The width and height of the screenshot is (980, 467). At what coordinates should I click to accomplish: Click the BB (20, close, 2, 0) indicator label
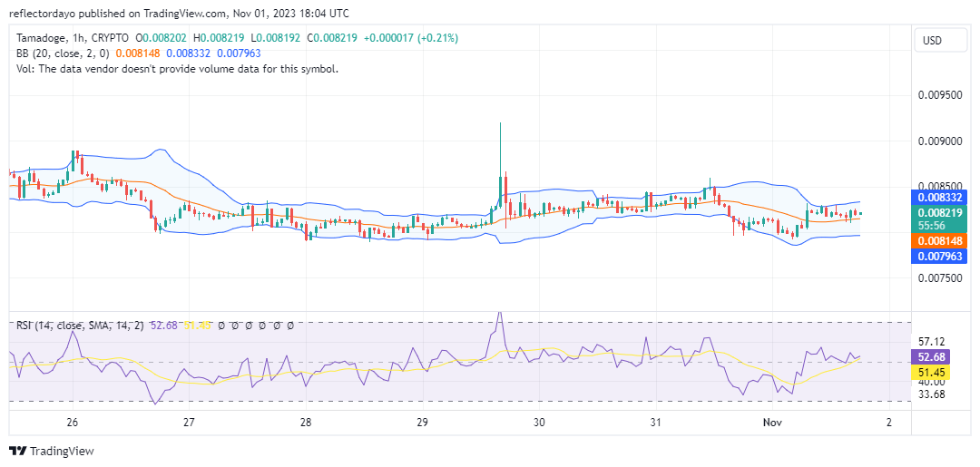point(64,54)
